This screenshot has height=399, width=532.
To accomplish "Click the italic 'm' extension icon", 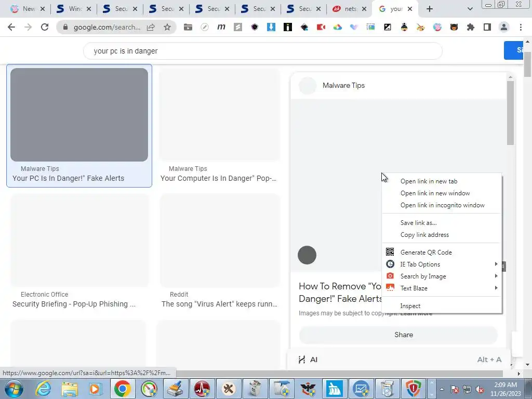I will click(221, 27).
